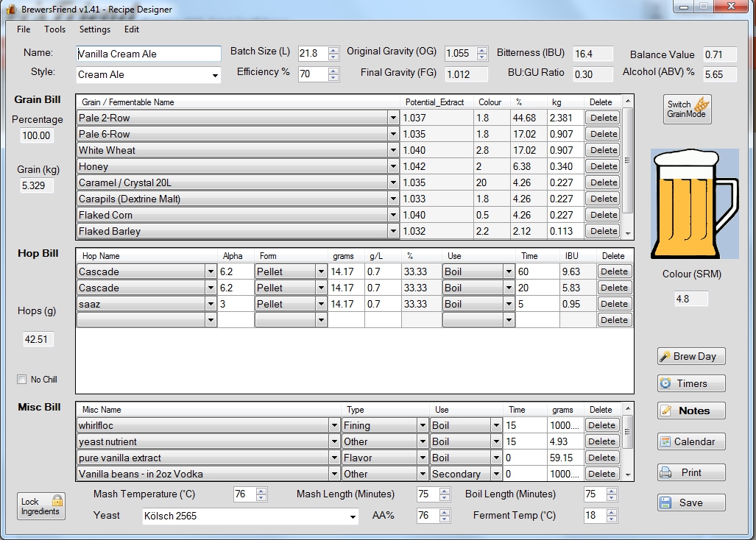Enable the No Chill checkbox
The width and height of the screenshot is (756, 540).
point(22,380)
